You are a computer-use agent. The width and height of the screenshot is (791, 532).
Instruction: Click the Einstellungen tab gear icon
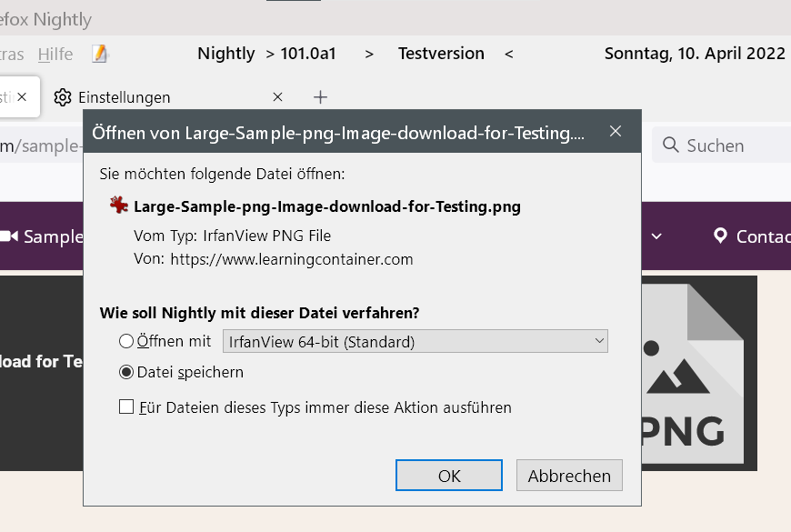[63, 97]
